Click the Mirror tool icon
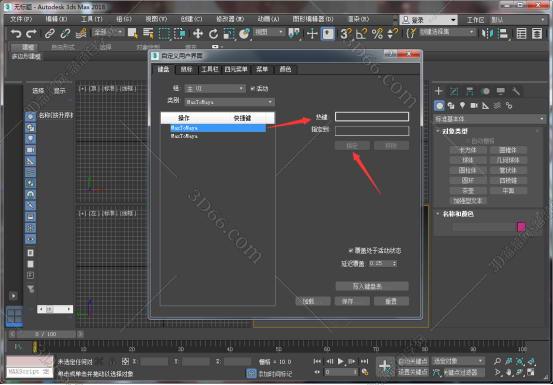Screen dimensions: 553x385 pyautogui.click(x=487, y=34)
